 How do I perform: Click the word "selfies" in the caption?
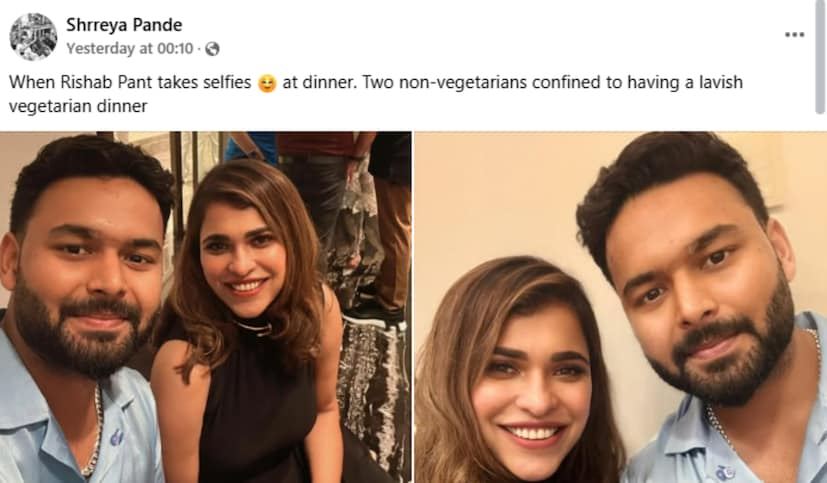coord(225,82)
